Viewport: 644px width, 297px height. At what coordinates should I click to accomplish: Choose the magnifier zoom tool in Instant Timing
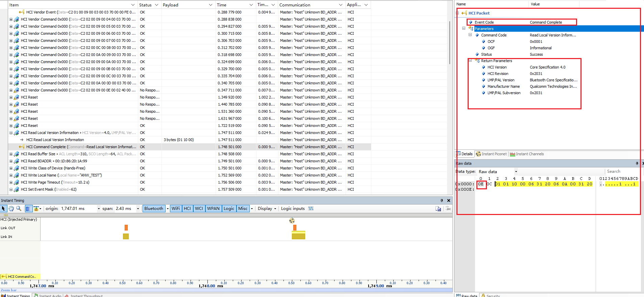(x=19, y=209)
